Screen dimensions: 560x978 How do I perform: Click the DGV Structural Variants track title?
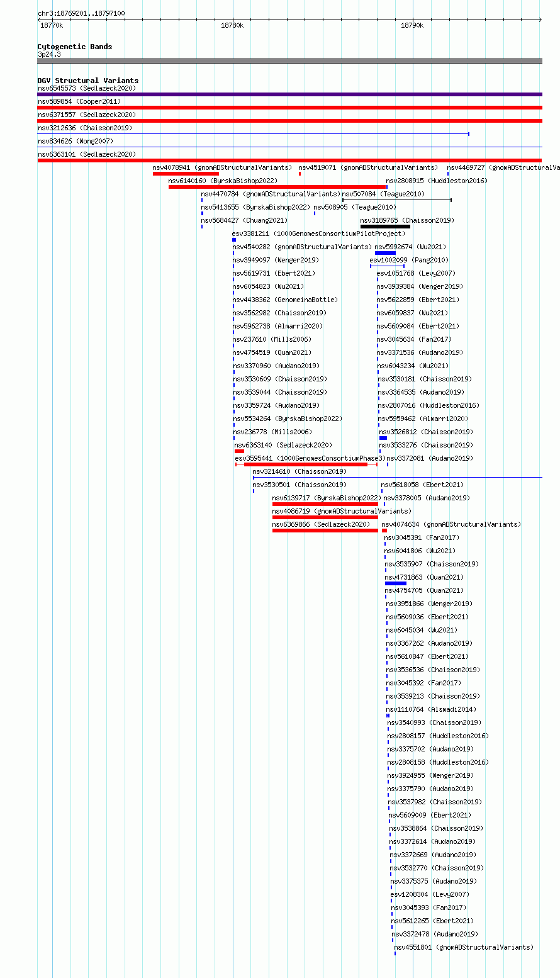tap(88, 81)
